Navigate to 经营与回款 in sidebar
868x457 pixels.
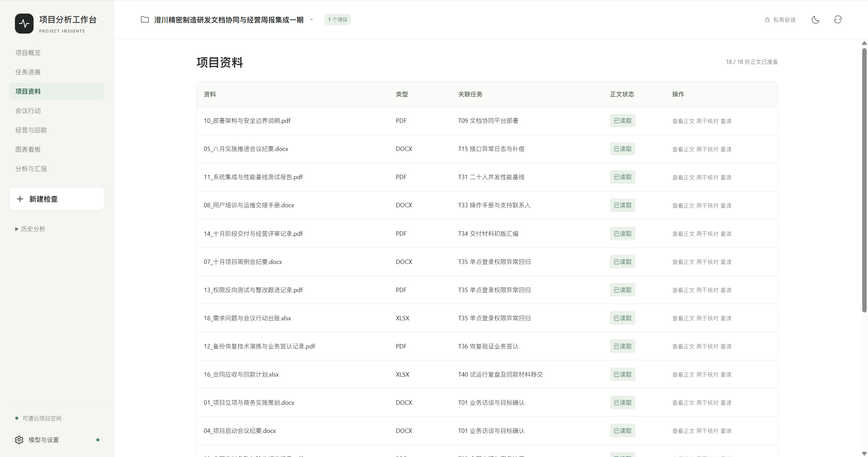(x=57, y=130)
